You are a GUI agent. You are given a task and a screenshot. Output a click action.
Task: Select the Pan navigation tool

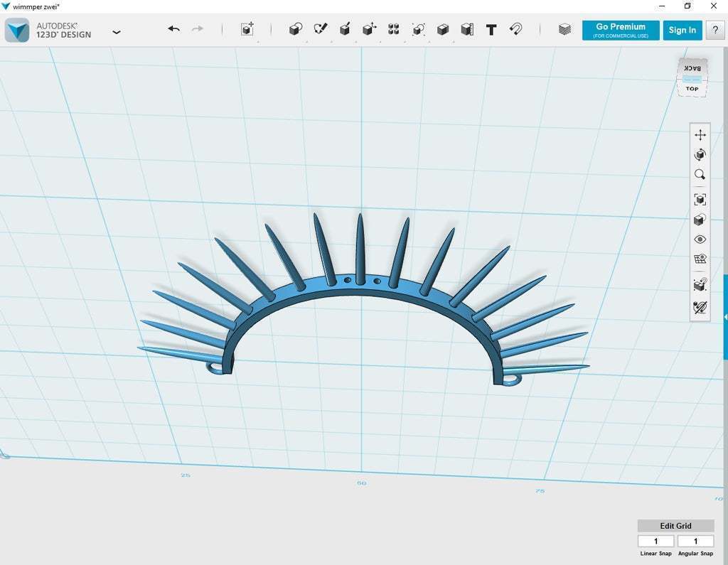click(700, 135)
